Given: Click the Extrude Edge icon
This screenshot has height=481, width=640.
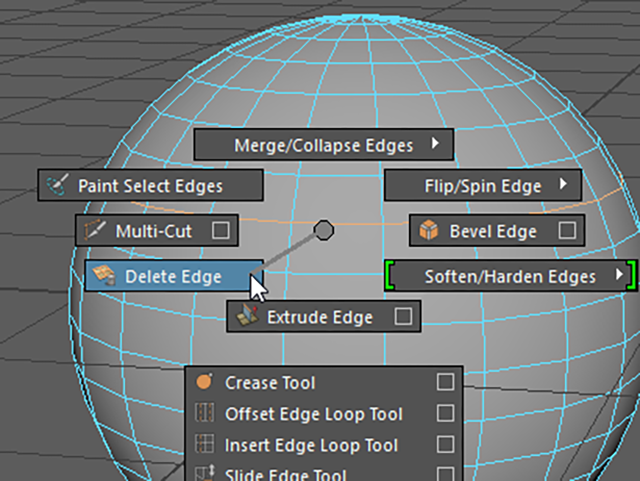Looking at the screenshot, I should click(x=247, y=316).
